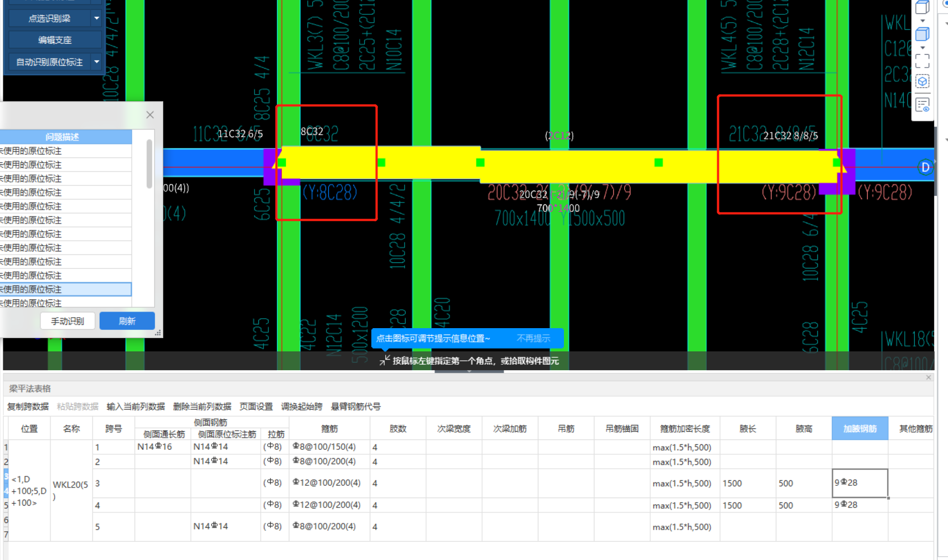Close the 问题描述 dialog with X
The width and height of the screenshot is (948, 560).
point(150,115)
